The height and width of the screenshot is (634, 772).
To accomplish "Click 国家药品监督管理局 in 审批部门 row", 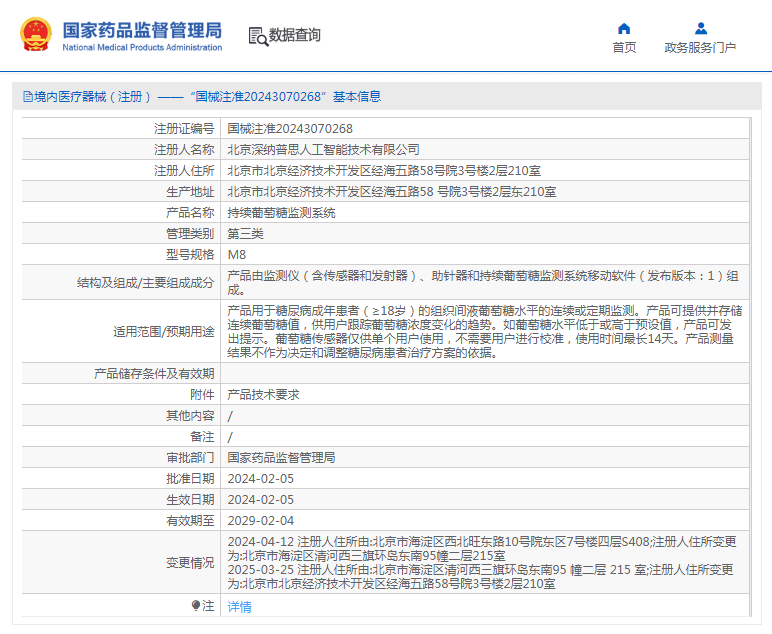I will (281, 458).
